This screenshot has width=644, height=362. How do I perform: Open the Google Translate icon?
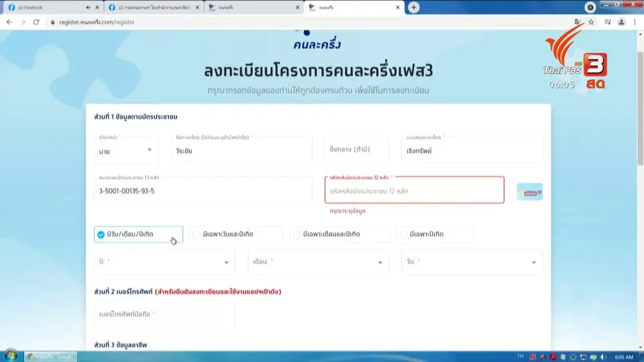(x=578, y=22)
